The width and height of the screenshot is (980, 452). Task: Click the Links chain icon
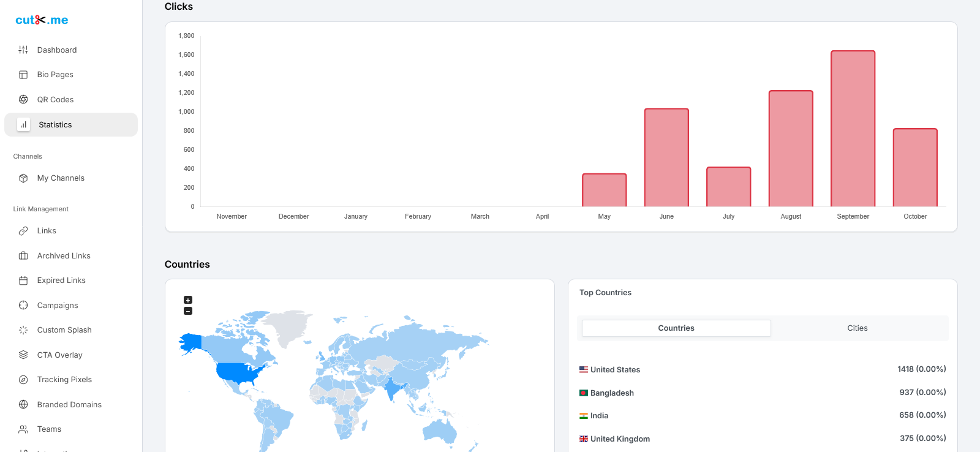click(x=23, y=231)
